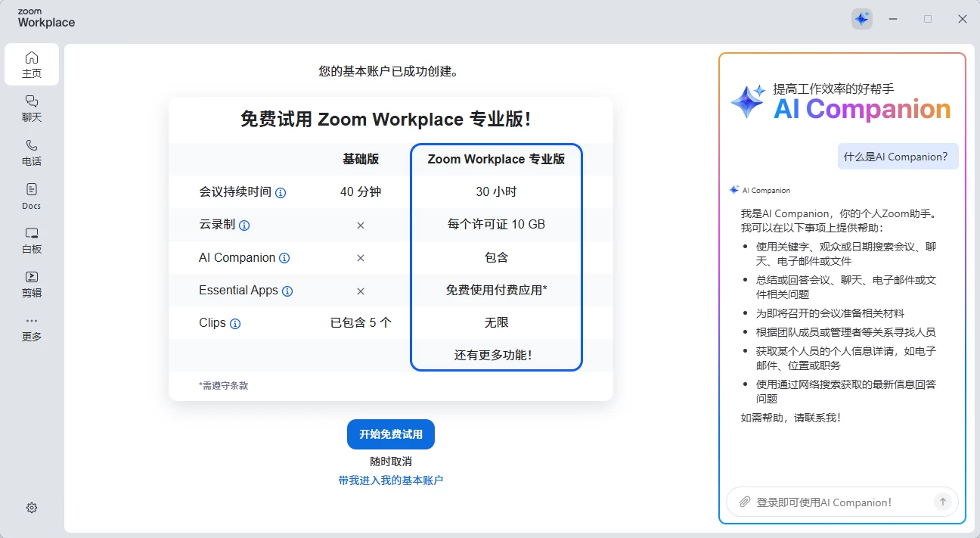
Task: Open the 主页 home tab in sidebar
Action: pos(32,64)
